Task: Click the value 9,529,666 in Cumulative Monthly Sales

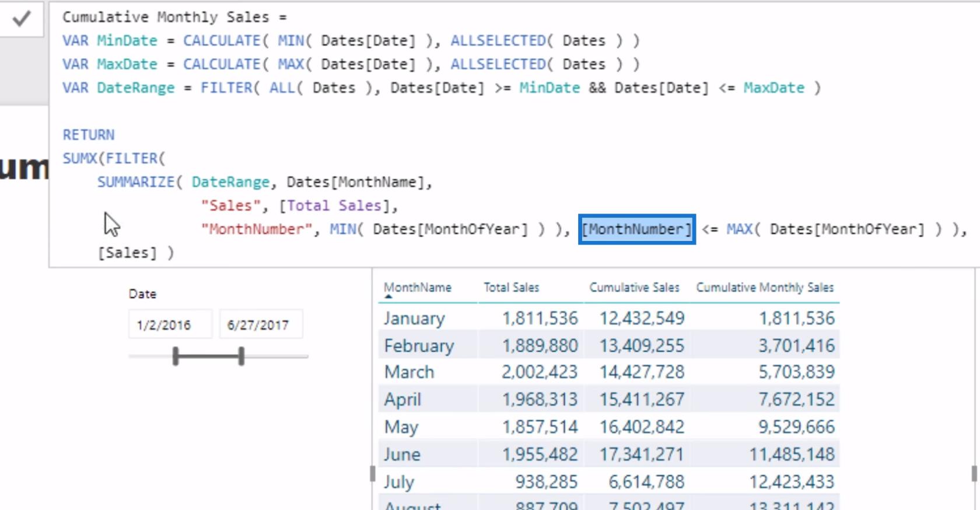Action: tap(796, 427)
